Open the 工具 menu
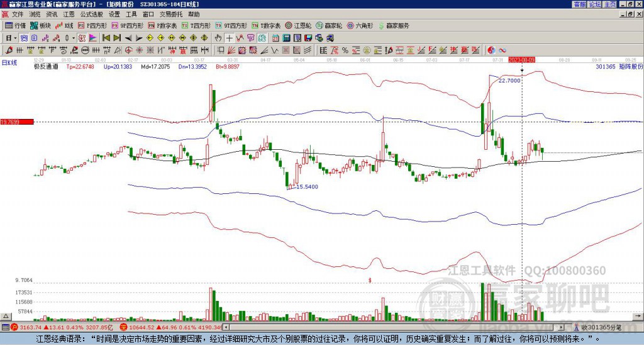Viewport: 644px width, 345px height. pos(131,14)
